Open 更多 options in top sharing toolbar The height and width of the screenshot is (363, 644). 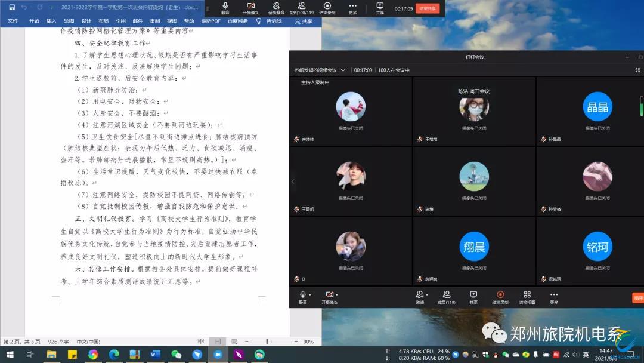click(x=353, y=8)
